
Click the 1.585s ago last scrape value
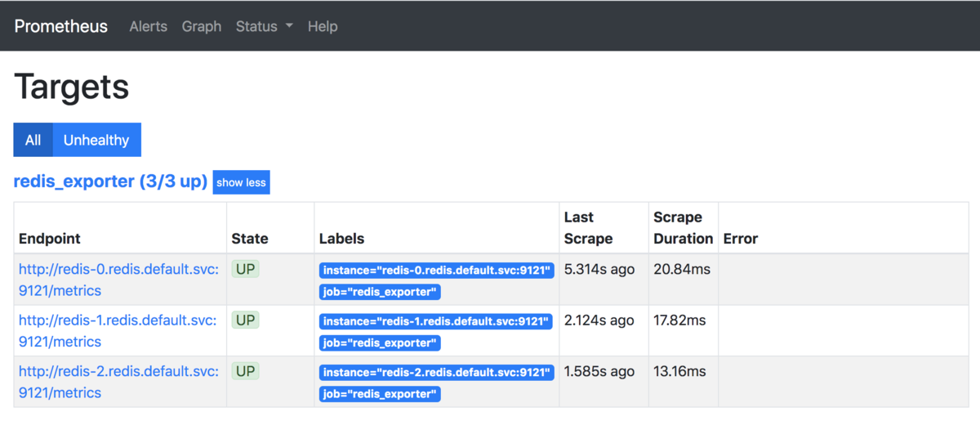pos(599,372)
